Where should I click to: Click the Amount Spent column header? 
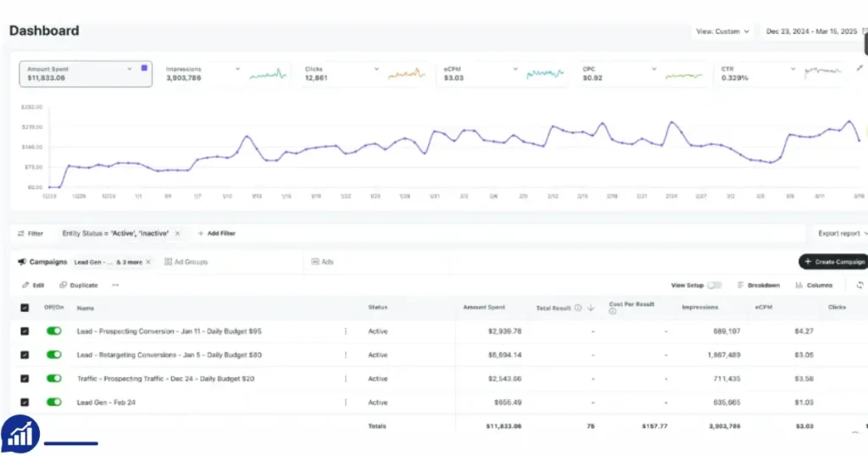484,307
